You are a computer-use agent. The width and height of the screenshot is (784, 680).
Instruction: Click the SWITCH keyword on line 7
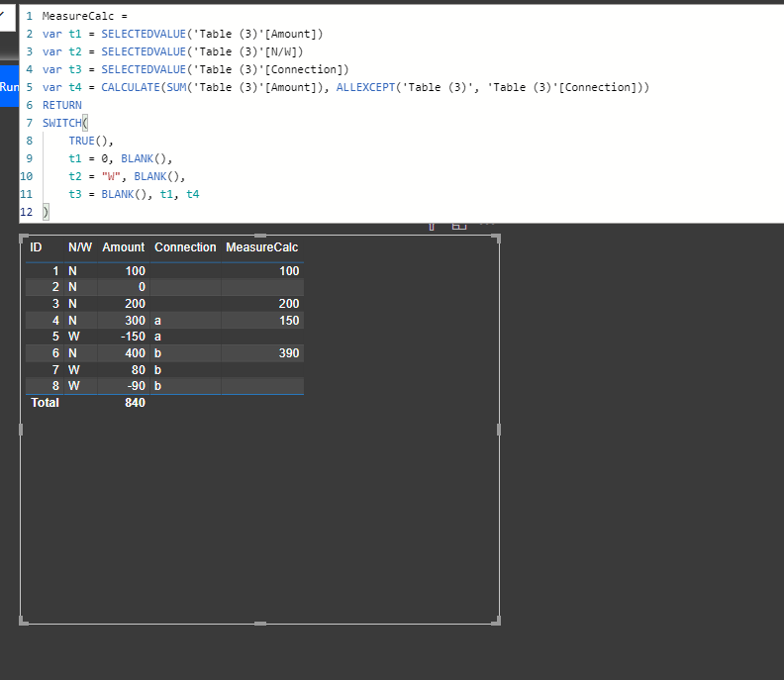(x=62, y=123)
